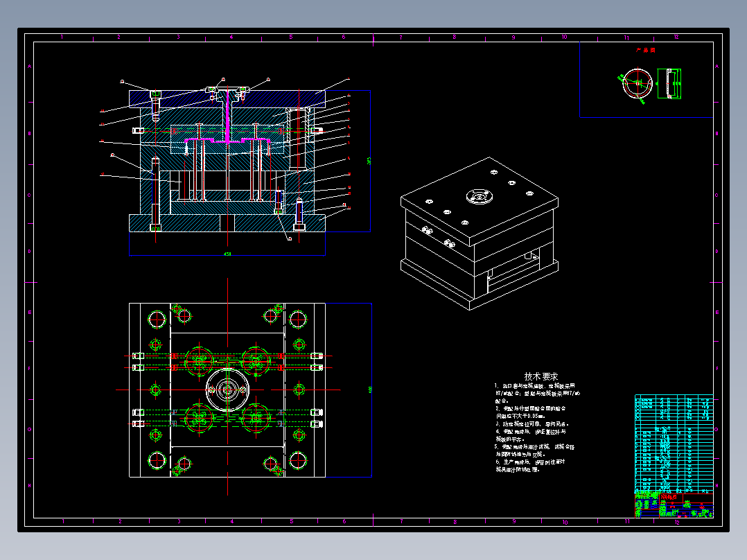
Task: Click the red vertical centerline in plan view
Action: pyautogui.click(x=227, y=485)
